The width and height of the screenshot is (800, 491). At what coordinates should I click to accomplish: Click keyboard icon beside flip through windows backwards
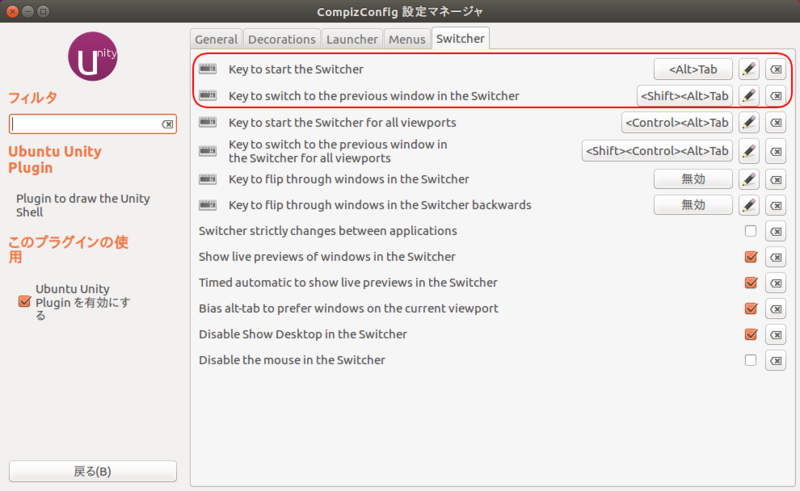click(208, 205)
